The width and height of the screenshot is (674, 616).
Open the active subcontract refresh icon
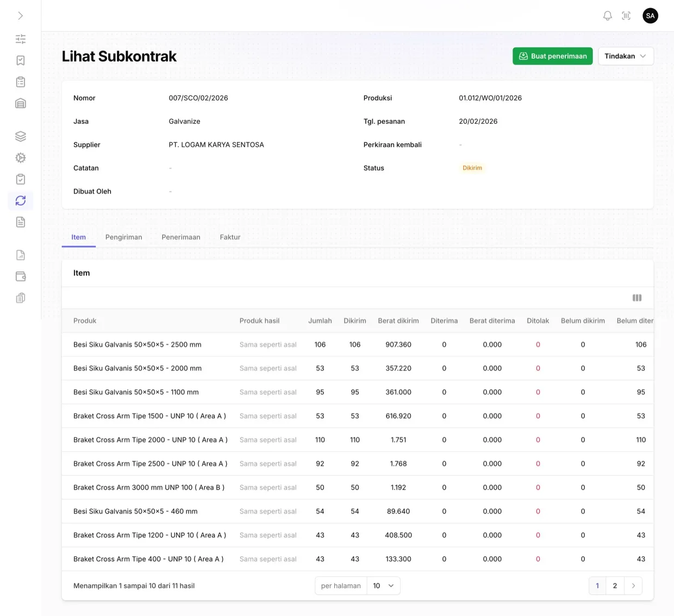(21, 200)
